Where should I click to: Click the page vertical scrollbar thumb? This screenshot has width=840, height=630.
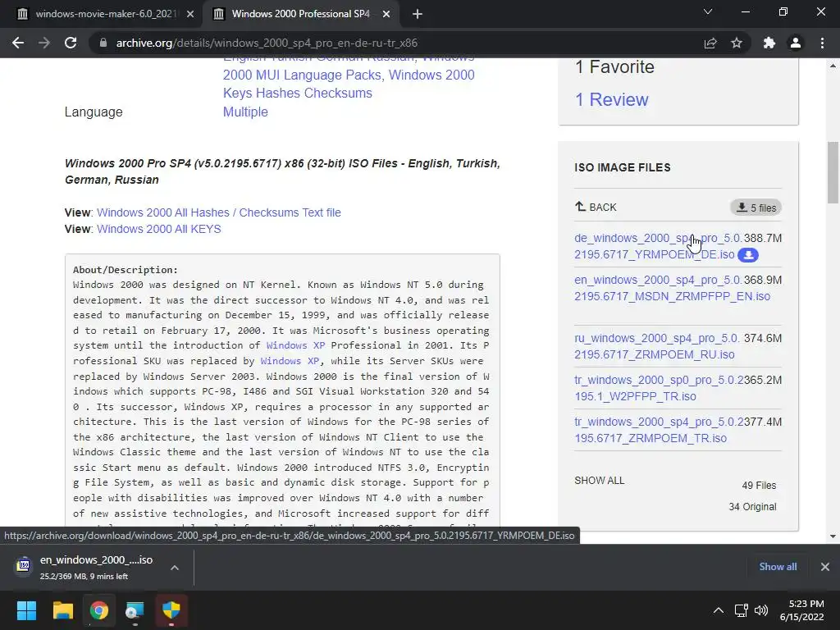click(833, 172)
